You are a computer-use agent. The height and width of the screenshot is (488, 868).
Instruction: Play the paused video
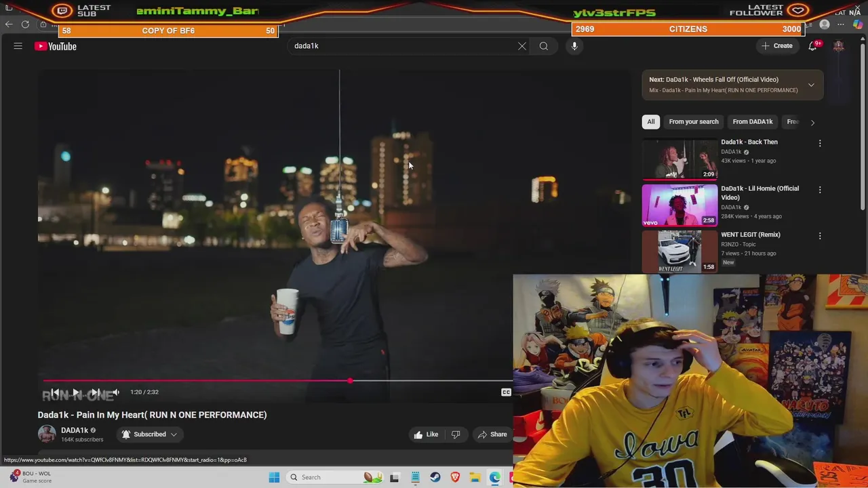tap(76, 392)
